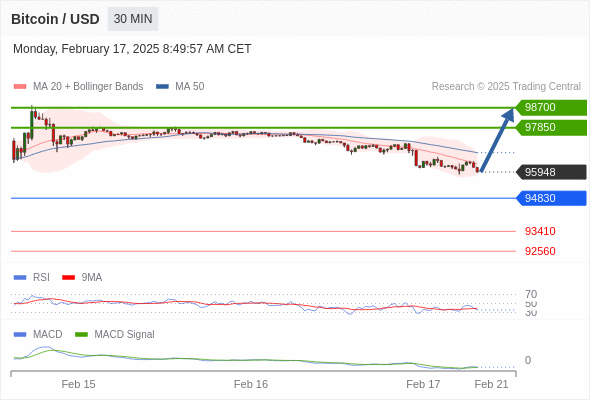Click the green 97850 resistance price tag
Image resolution: width=590 pixels, height=400 pixels.
[x=551, y=128]
